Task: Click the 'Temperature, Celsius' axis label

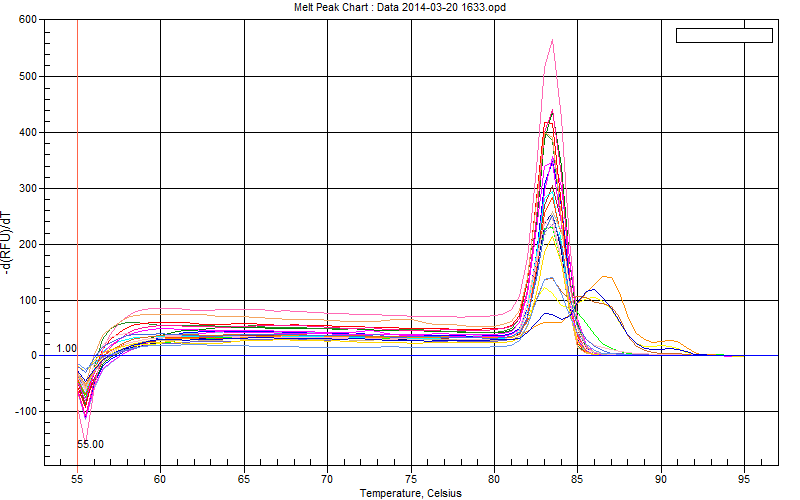Action: pyautogui.click(x=411, y=493)
